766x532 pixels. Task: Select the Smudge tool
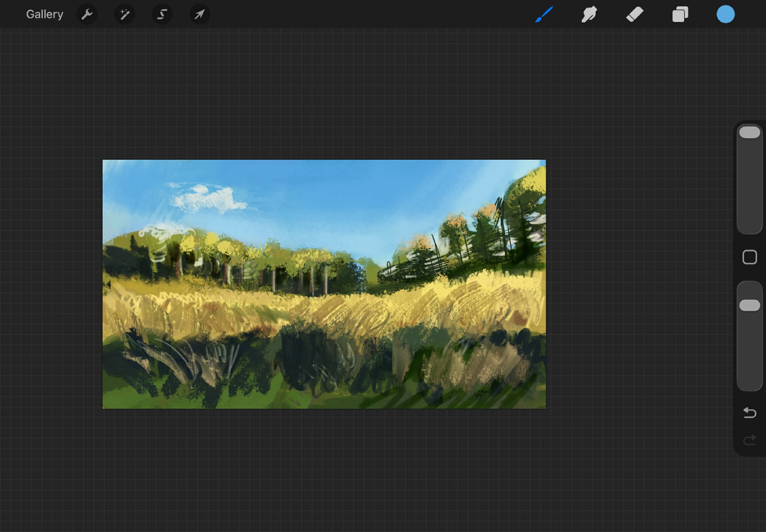(589, 15)
